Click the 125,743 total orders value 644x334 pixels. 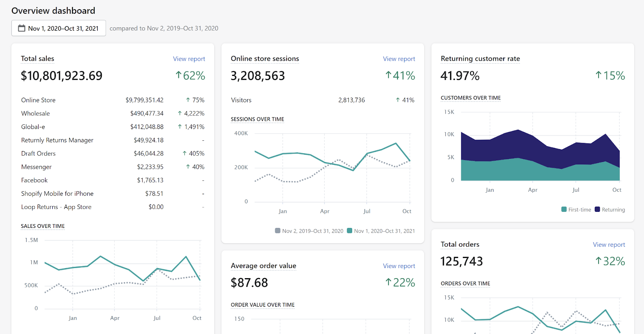tap(462, 261)
